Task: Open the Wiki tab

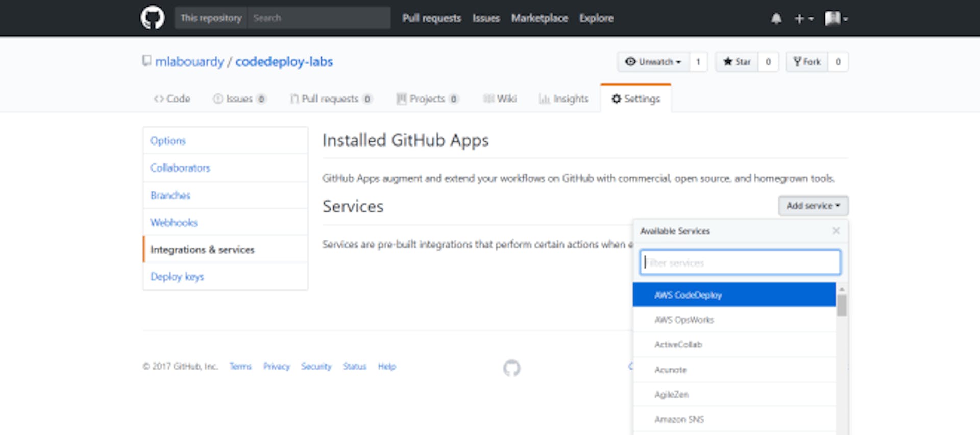Action: click(500, 99)
